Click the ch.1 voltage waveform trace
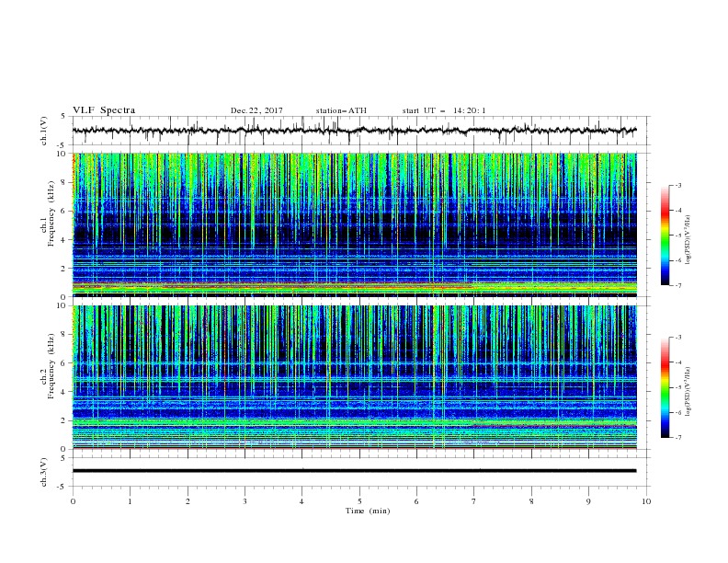This screenshot has width=728, height=563. [x=354, y=131]
